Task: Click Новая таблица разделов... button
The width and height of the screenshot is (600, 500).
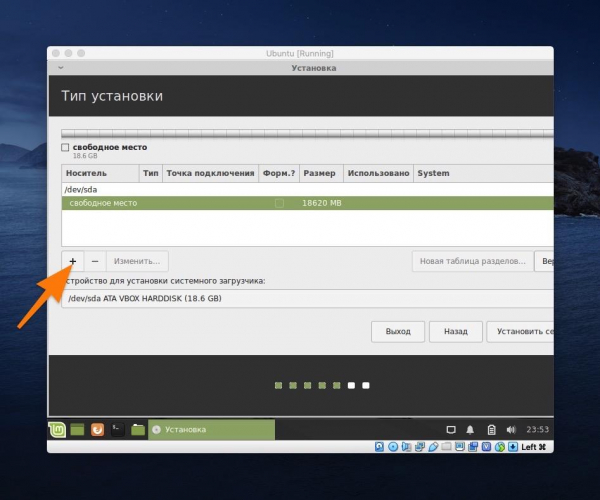Action: (x=473, y=261)
